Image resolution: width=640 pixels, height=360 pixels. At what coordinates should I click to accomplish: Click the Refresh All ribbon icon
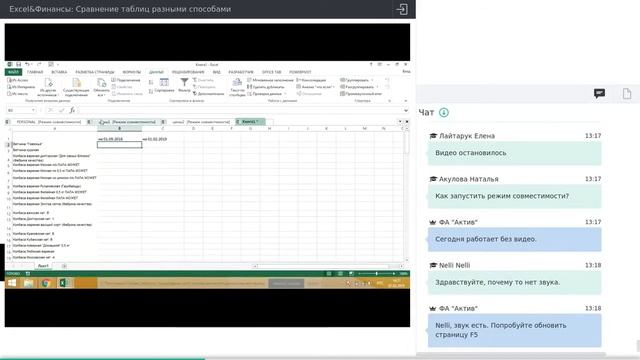point(101,83)
